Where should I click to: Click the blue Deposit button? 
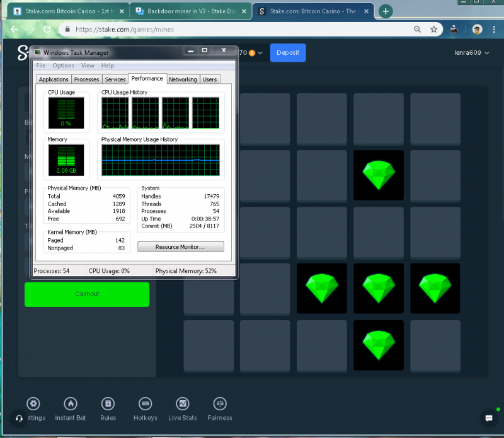coord(288,53)
